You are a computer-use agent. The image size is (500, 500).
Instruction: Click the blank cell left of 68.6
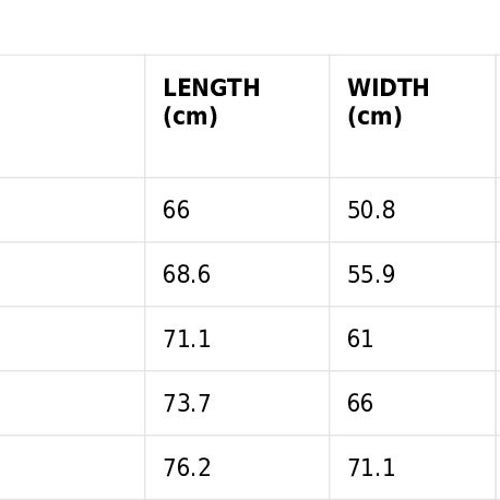[x=72, y=274]
